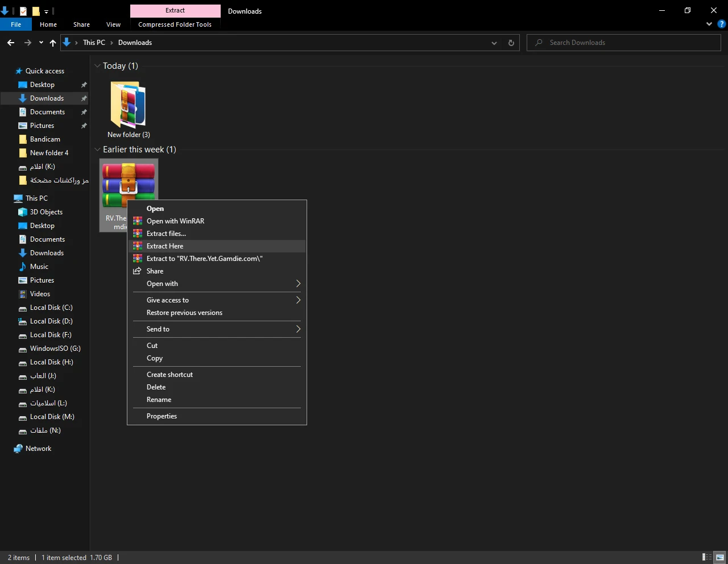Switch to large icons view in status bar
728x564 pixels.
coord(720,557)
